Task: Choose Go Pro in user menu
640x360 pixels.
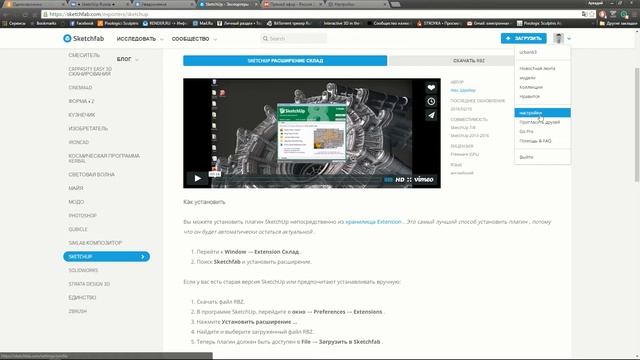Action: [526, 131]
